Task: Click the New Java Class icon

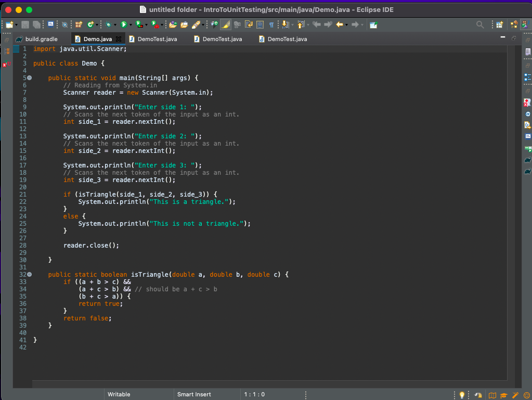Action: (90, 24)
